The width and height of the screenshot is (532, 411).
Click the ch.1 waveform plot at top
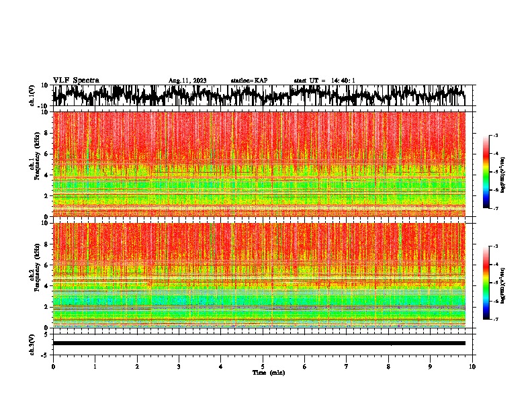[259, 95]
